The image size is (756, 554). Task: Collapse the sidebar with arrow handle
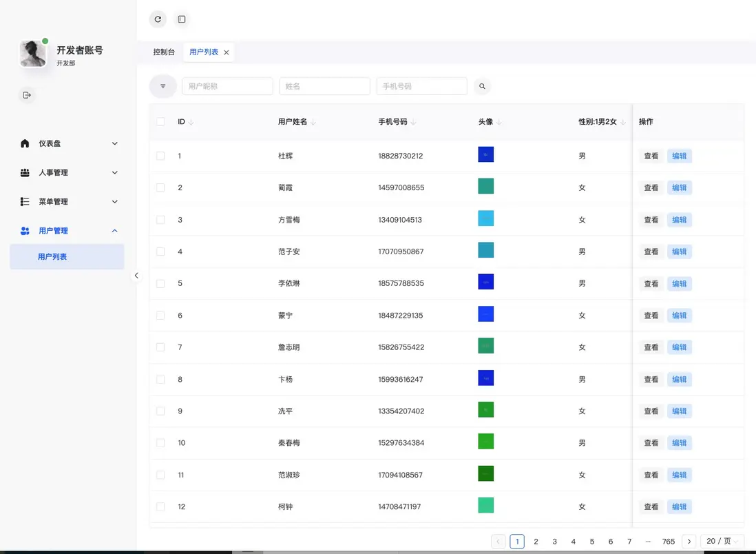coord(136,276)
